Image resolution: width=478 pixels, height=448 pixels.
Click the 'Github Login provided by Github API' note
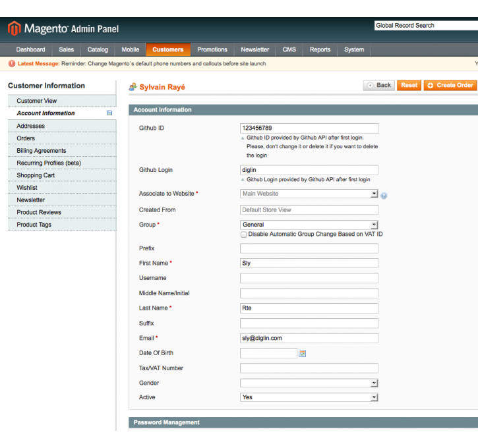click(308, 180)
